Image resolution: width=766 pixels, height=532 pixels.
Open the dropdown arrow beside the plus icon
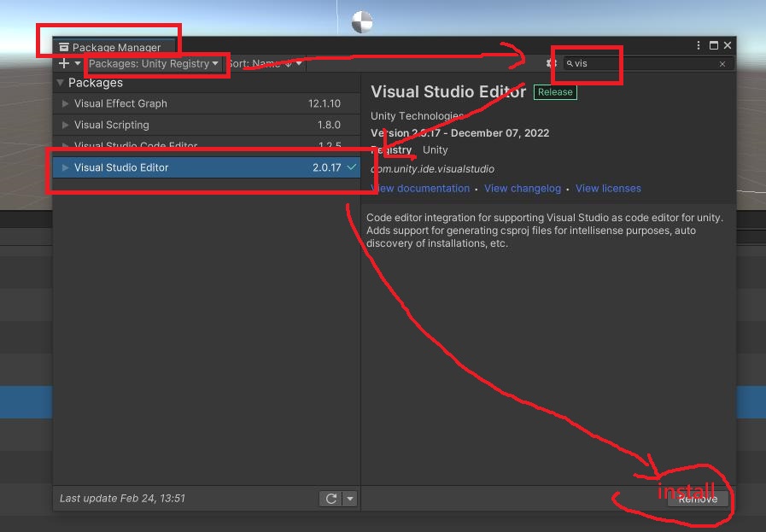78,63
